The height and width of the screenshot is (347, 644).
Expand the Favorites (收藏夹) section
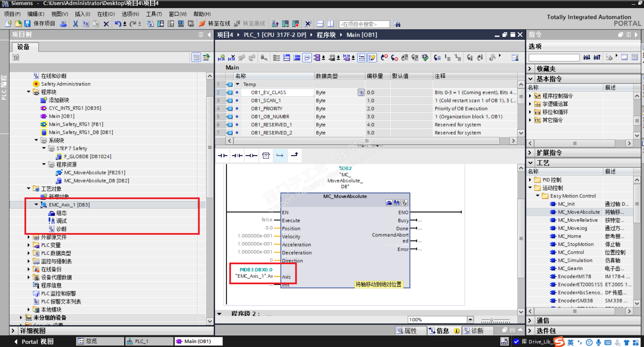[x=530, y=69]
